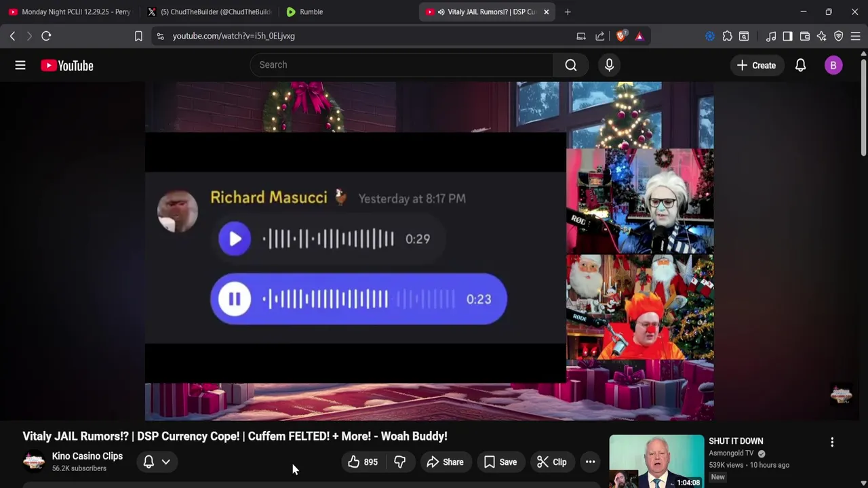This screenshot has width=868, height=488.
Task: Click the video title text
Action: [x=235, y=436]
